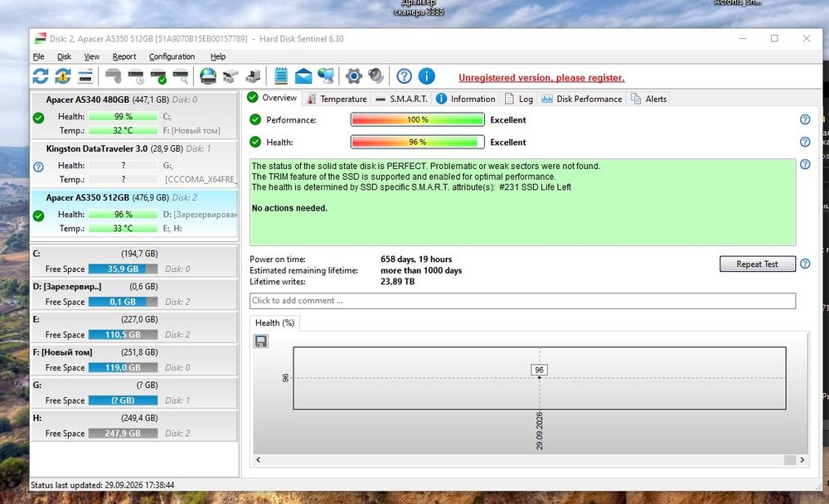Image resolution: width=829 pixels, height=504 pixels.
Task: Open the Configuration menu
Action: coord(172,56)
